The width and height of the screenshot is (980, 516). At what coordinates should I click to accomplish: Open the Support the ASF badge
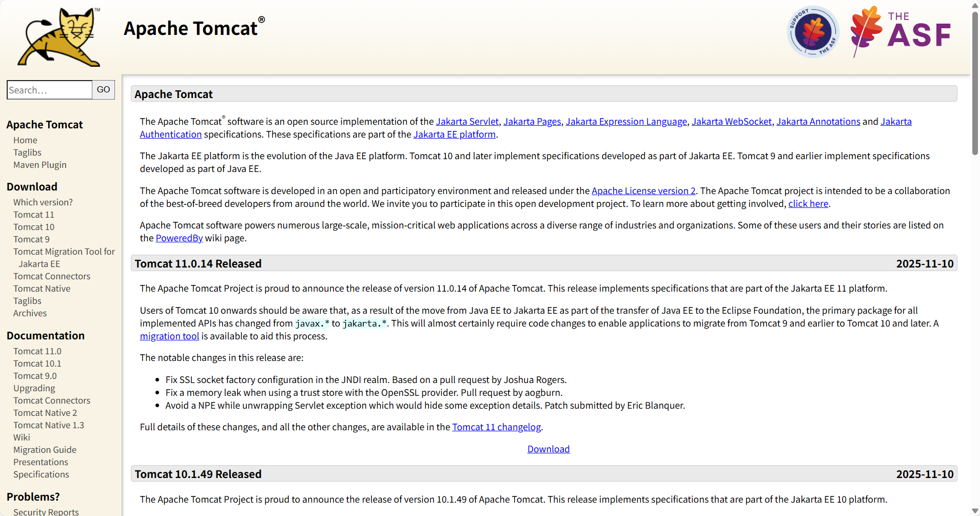(813, 32)
